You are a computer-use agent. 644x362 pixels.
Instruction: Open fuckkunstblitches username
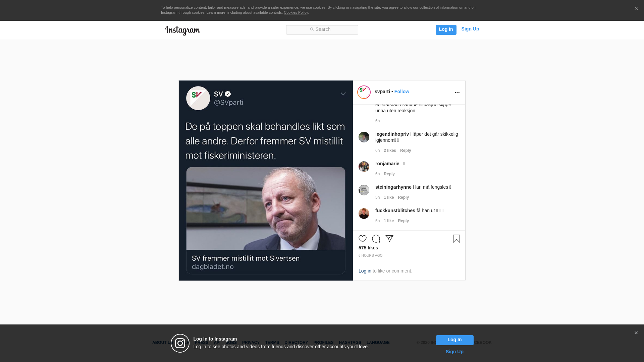tap(395, 210)
